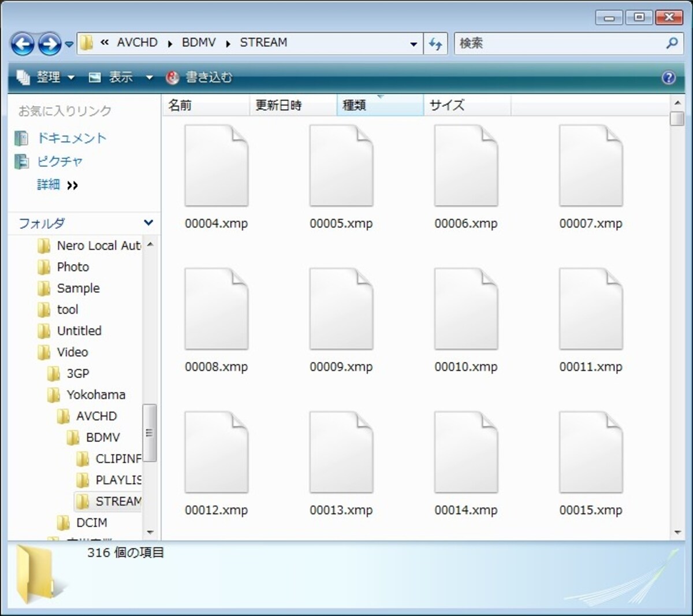Screen dimensions: 693x616
Task: Select file icon 00005.xmp
Action: [341, 166]
